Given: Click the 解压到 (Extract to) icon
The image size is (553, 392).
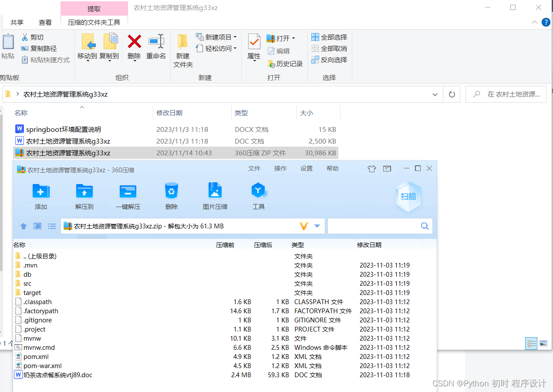Looking at the screenshot, I should [84, 191].
